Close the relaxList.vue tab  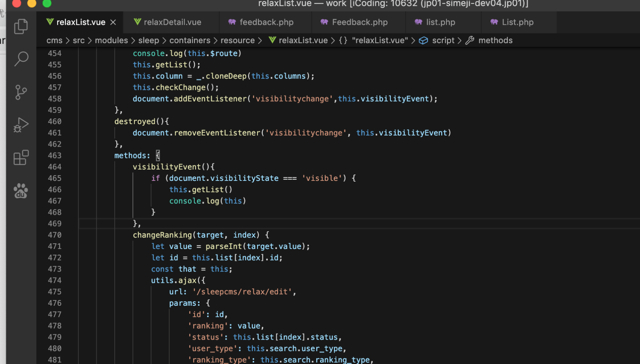pyautogui.click(x=113, y=22)
